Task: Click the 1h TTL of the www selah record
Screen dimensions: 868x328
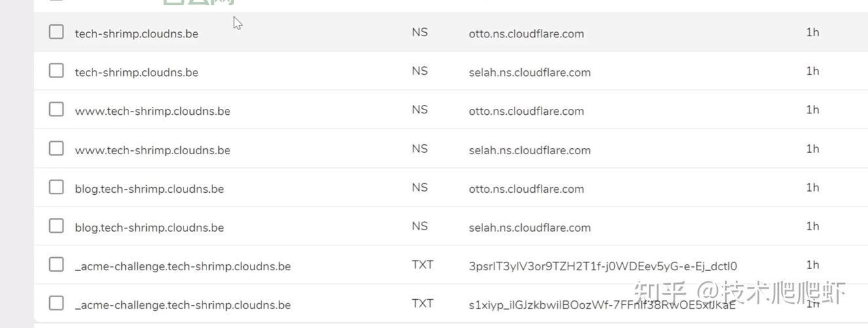Action: (812, 149)
